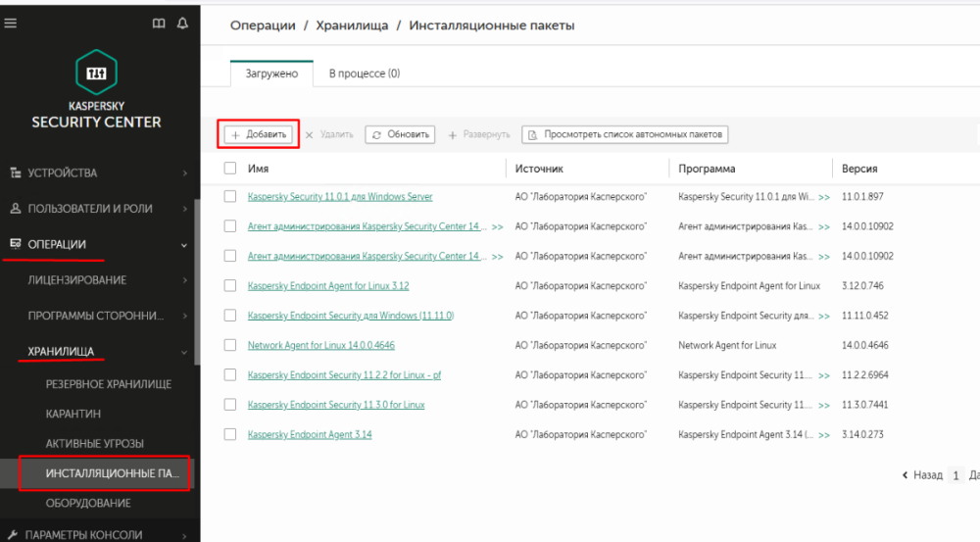980x542 pixels.
Task: Check the Network Agent for Linux 14.0.0.4646 row
Action: point(230,345)
